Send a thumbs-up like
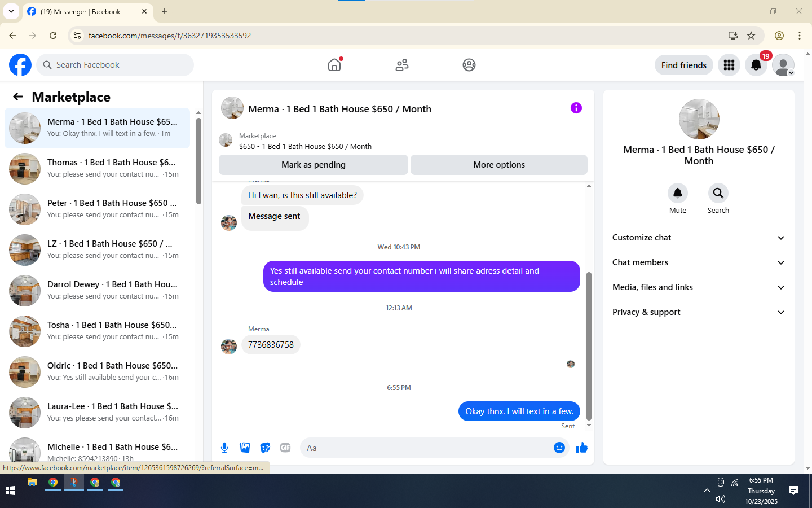Image resolution: width=812 pixels, height=508 pixels. click(x=582, y=448)
